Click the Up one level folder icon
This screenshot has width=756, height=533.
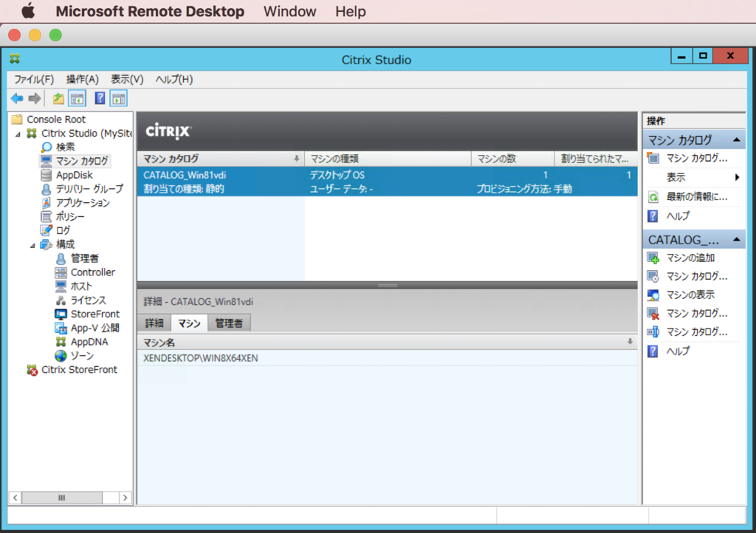(x=58, y=99)
